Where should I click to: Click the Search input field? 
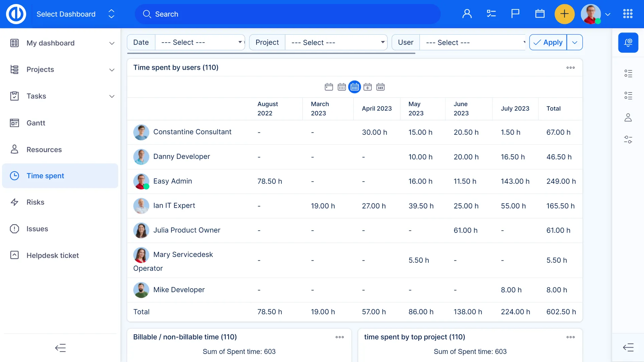[287, 14]
